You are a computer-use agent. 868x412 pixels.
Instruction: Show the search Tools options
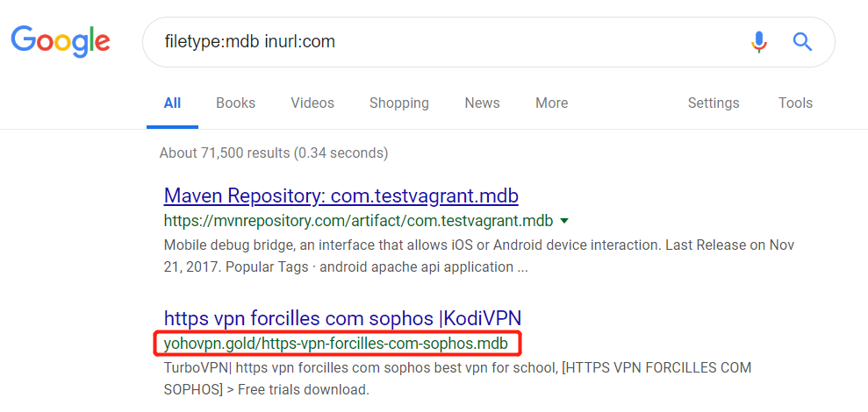click(x=795, y=103)
